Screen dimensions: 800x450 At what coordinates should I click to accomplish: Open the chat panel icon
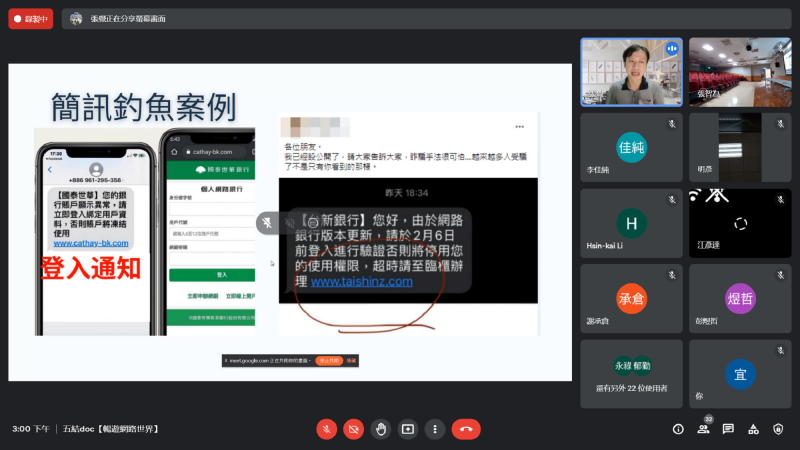tap(728, 429)
